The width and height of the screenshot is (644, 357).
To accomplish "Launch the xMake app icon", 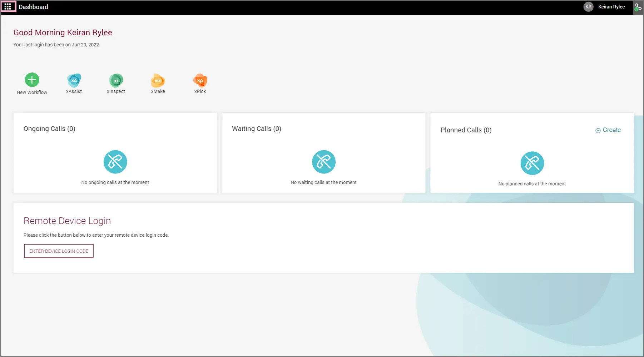I will pos(158,80).
